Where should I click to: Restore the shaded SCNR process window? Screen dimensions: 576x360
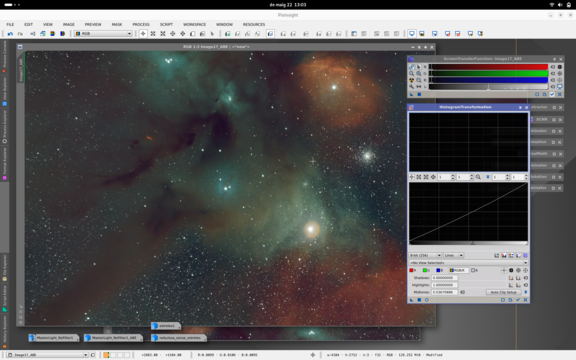[554, 119]
